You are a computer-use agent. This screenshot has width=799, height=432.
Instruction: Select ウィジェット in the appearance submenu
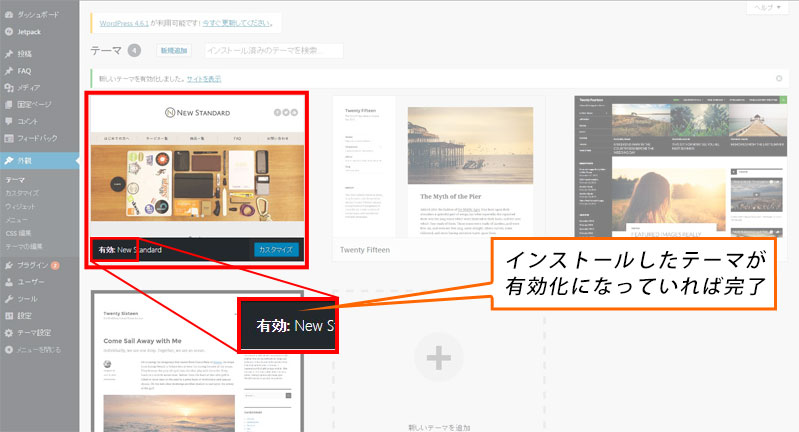(x=22, y=205)
